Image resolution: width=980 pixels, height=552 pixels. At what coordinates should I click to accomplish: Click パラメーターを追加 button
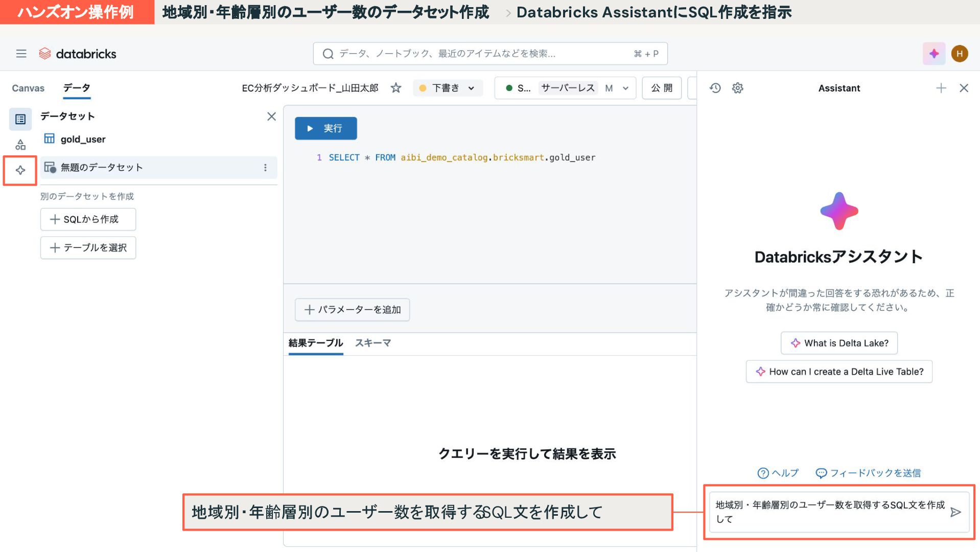tap(352, 310)
